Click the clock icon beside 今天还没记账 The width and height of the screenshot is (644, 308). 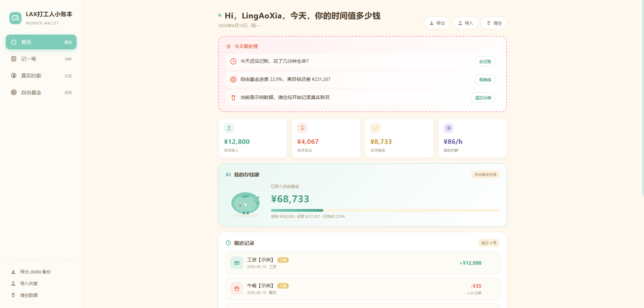tap(233, 61)
